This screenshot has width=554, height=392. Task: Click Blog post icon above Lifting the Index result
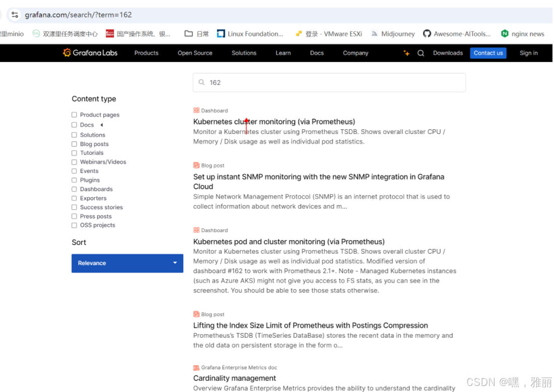[x=196, y=314]
